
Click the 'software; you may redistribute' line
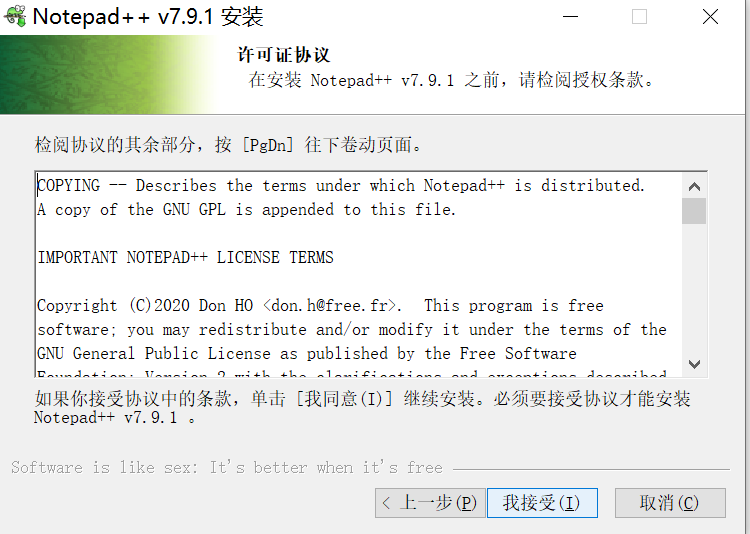(x=352, y=330)
